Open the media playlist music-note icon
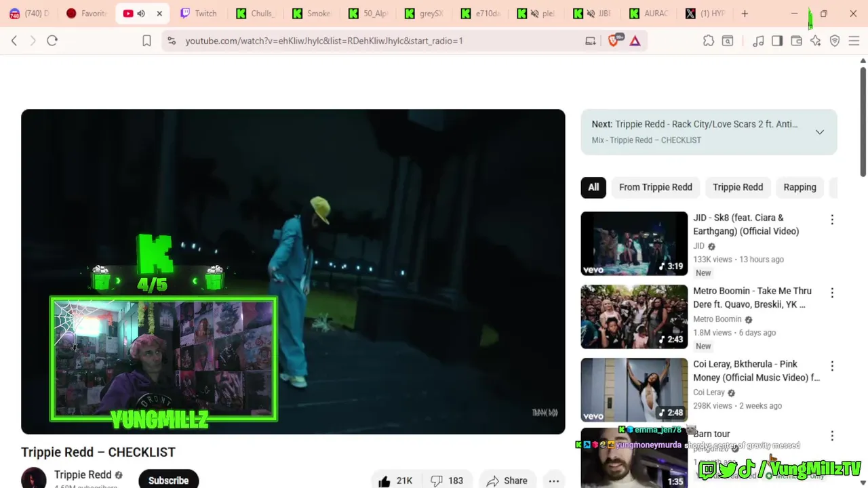Image resolution: width=868 pixels, height=488 pixels. point(758,41)
